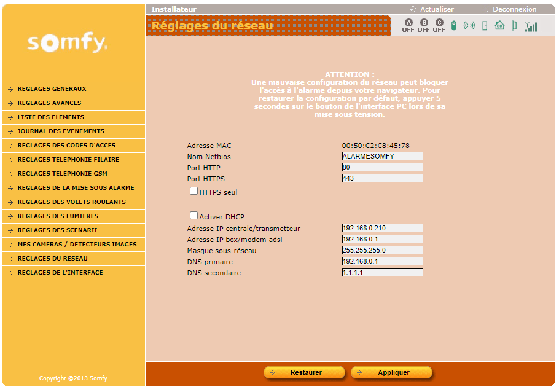Click the Deconnexion link
The width and height of the screenshot is (559, 392).
514,9
